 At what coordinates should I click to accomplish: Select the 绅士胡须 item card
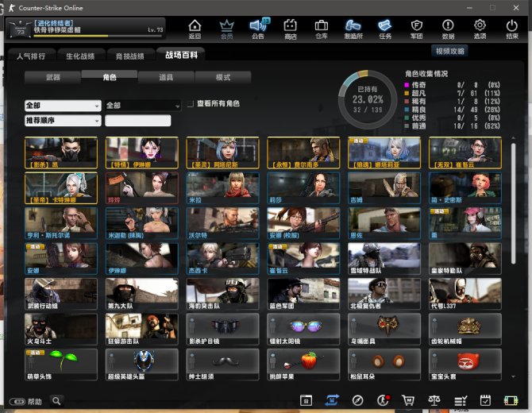point(222,365)
